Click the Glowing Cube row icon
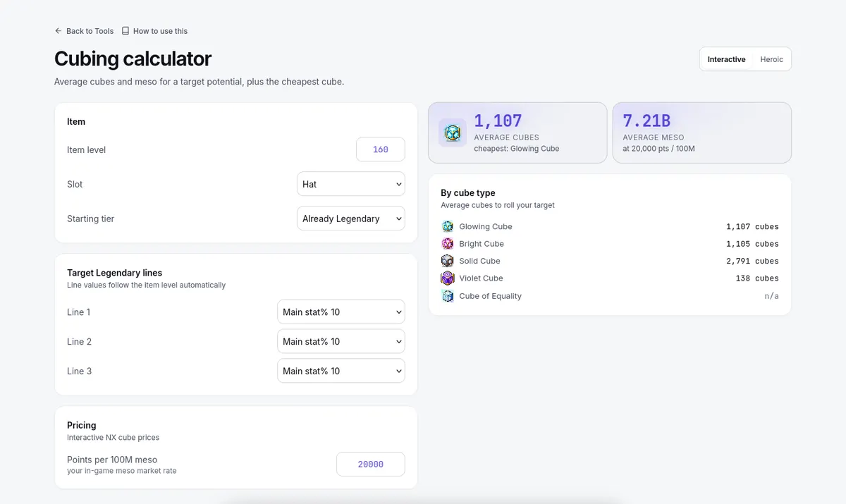 [447, 226]
